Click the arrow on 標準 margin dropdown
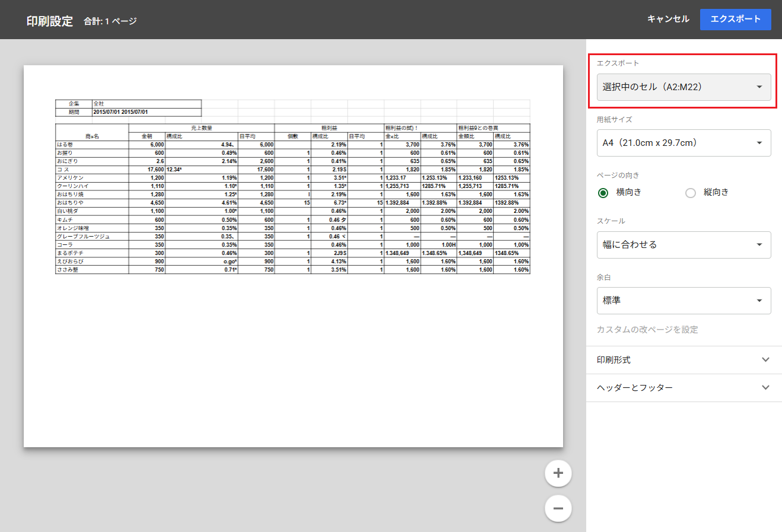Screen dimensions: 782x532 759,301
